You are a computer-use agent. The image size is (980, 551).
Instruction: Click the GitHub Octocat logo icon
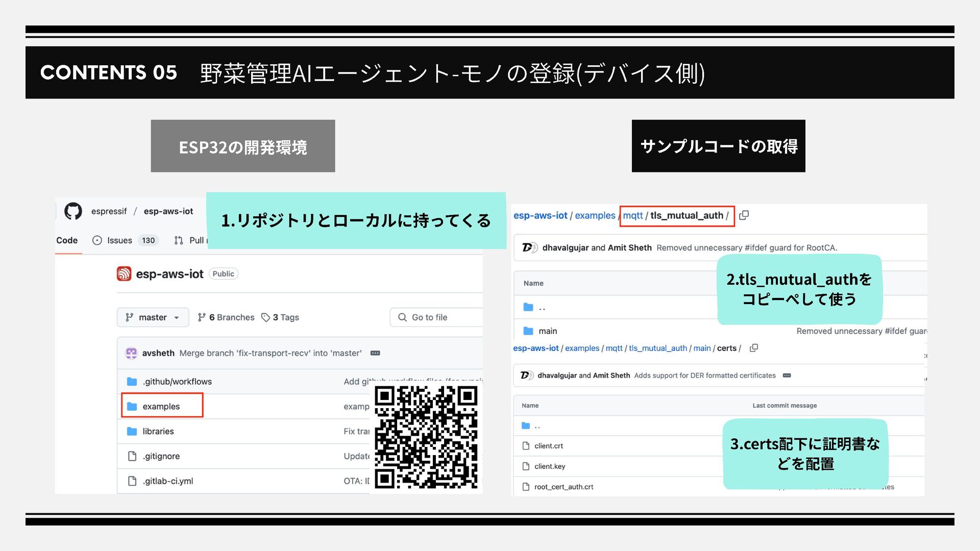[x=73, y=211]
